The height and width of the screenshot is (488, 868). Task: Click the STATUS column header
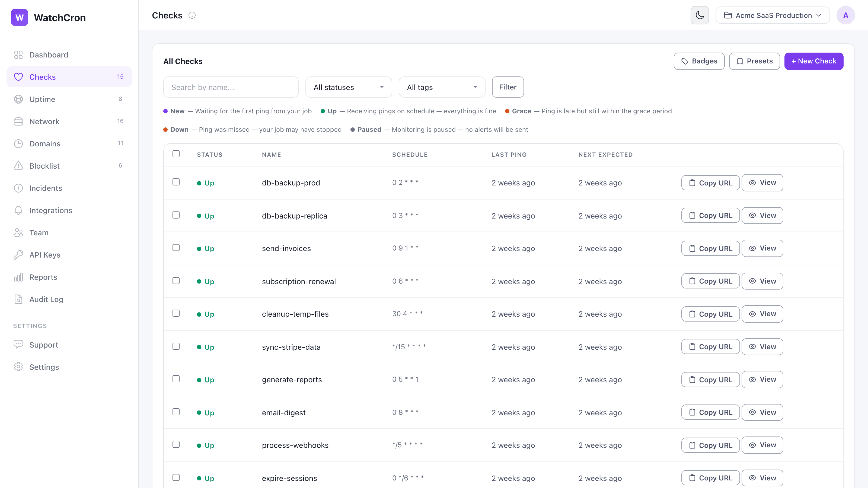click(x=210, y=155)
